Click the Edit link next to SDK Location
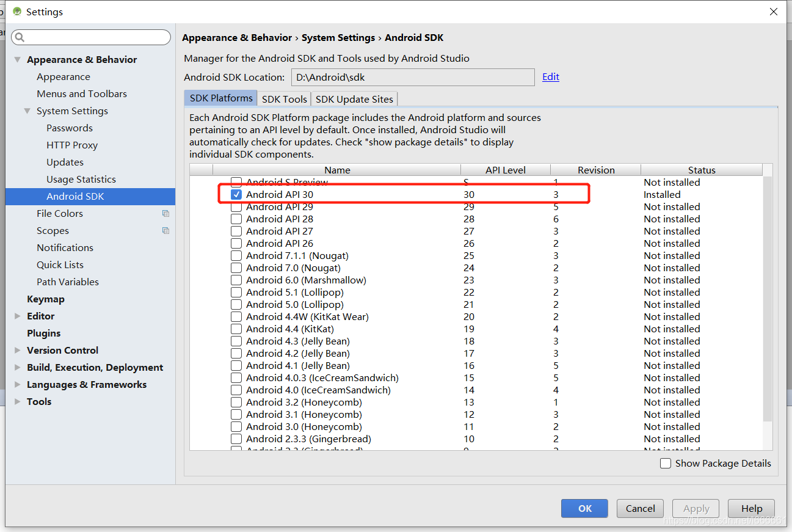792x532 pixels. coord(550,76)
